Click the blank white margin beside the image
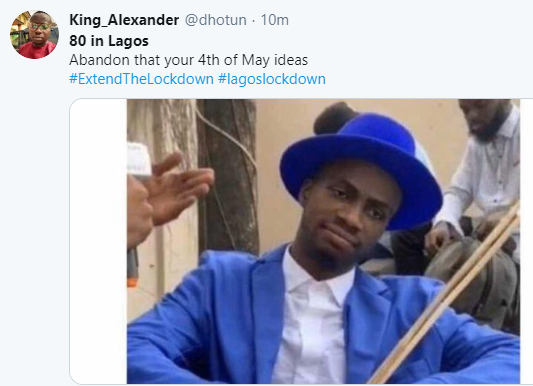 (x=99, y=242)
